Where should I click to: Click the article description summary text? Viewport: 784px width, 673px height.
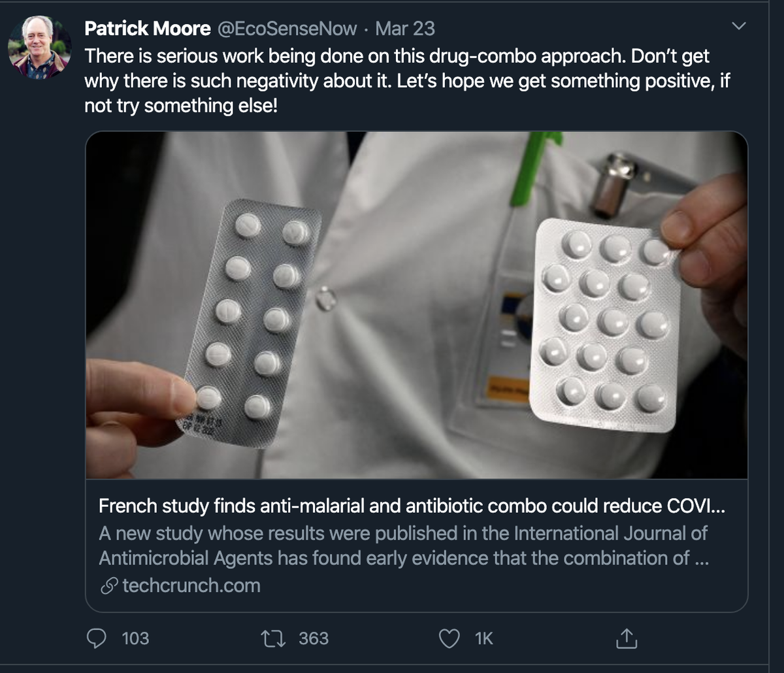coord(404,546)
